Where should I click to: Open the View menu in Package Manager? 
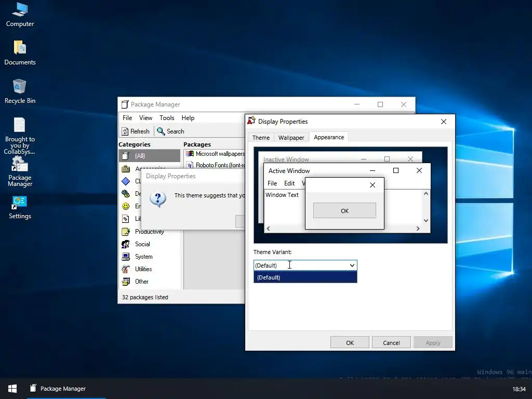145,118
